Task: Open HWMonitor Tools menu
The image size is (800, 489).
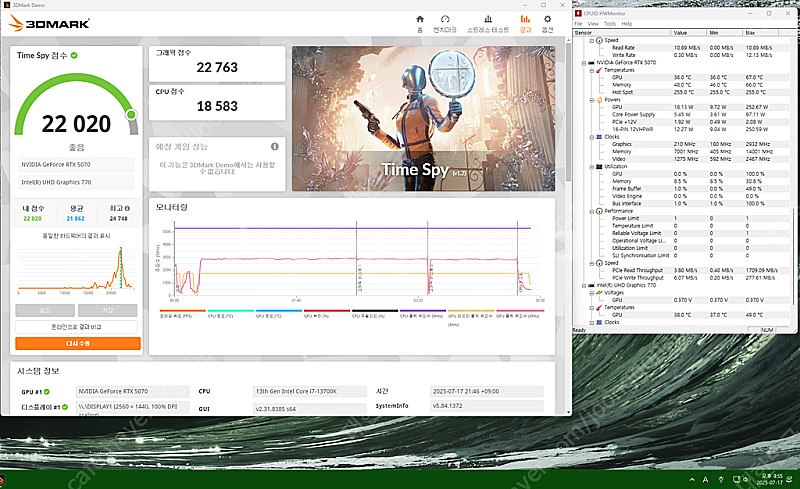Action: (x=610, y=24)
